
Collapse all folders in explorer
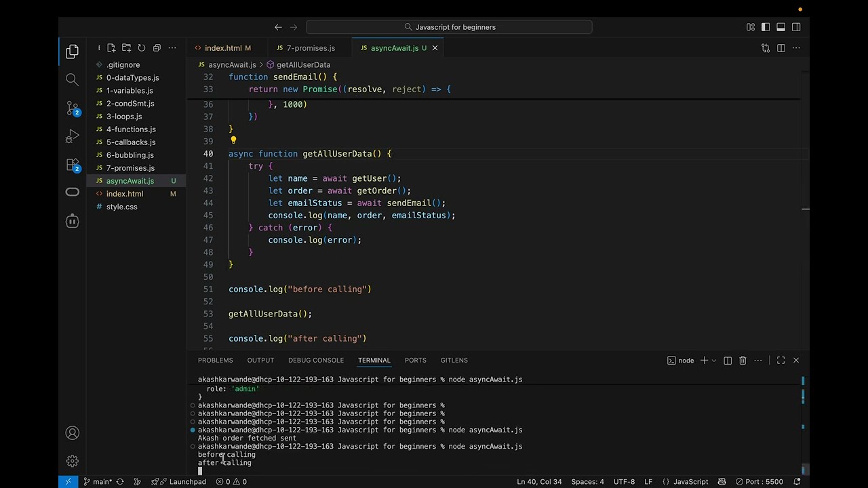[157, 48]
